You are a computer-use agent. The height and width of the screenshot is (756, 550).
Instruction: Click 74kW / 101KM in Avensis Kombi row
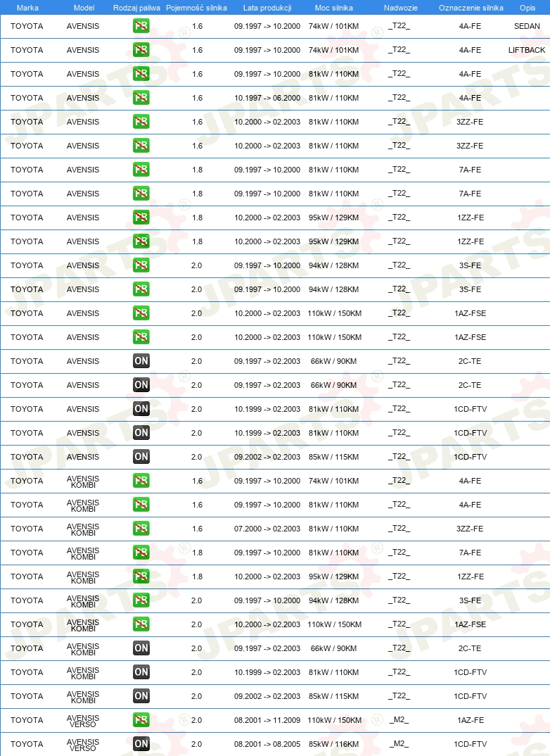coord(334,481)
